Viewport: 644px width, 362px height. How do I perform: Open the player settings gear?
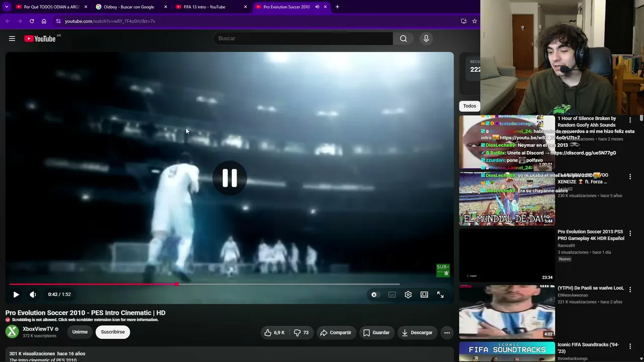408,295
